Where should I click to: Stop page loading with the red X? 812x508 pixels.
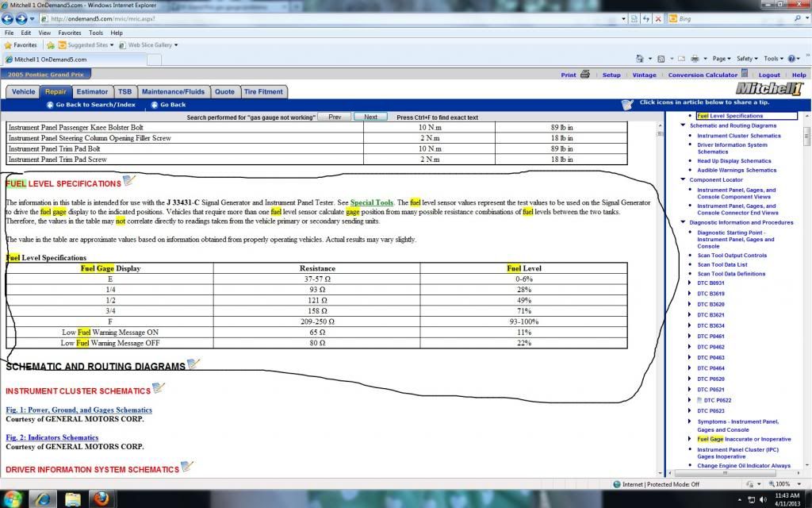[658, 19]
